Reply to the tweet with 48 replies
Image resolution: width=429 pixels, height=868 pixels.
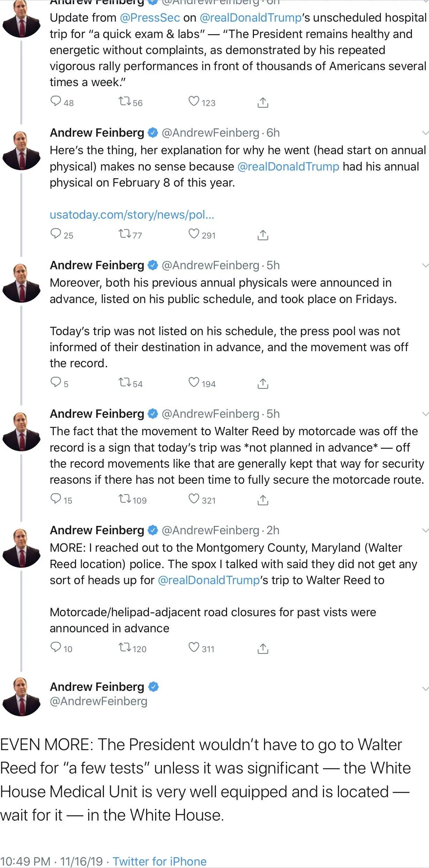[56, 101]
